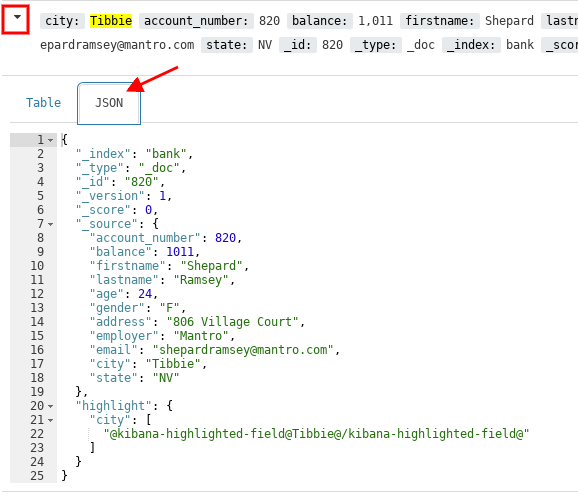
Task: Collapse the expanded document row arrow
Action: click(x=17, y=17)
